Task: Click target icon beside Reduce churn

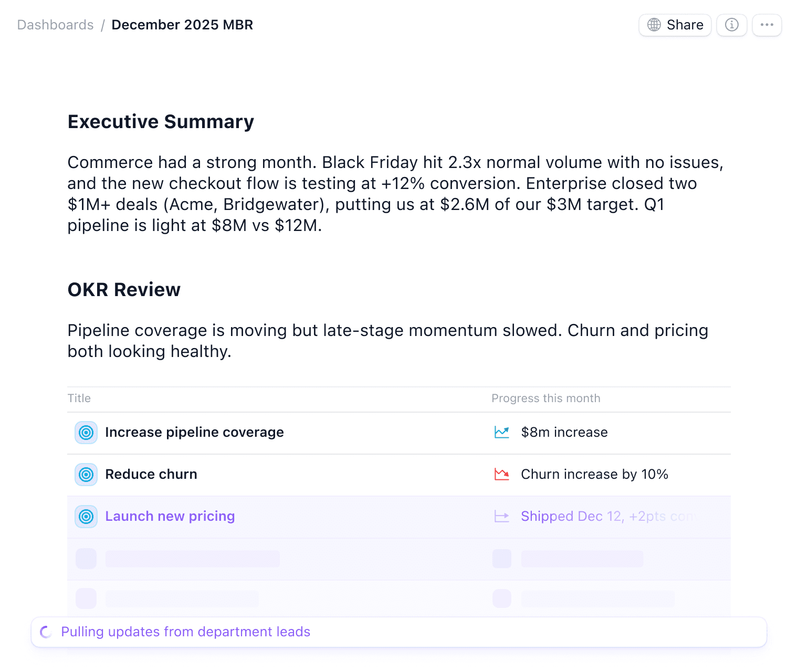Action: pyautogui.click(x=86, y=475)
